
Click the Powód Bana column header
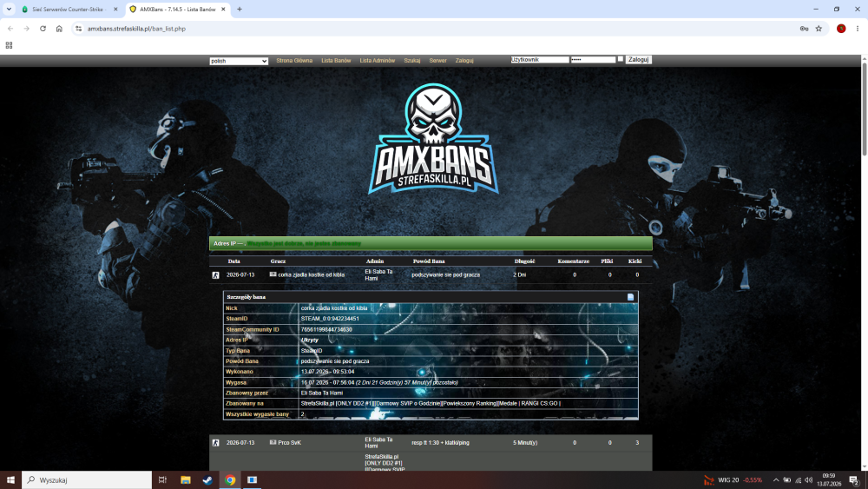(x=429, y=261)
